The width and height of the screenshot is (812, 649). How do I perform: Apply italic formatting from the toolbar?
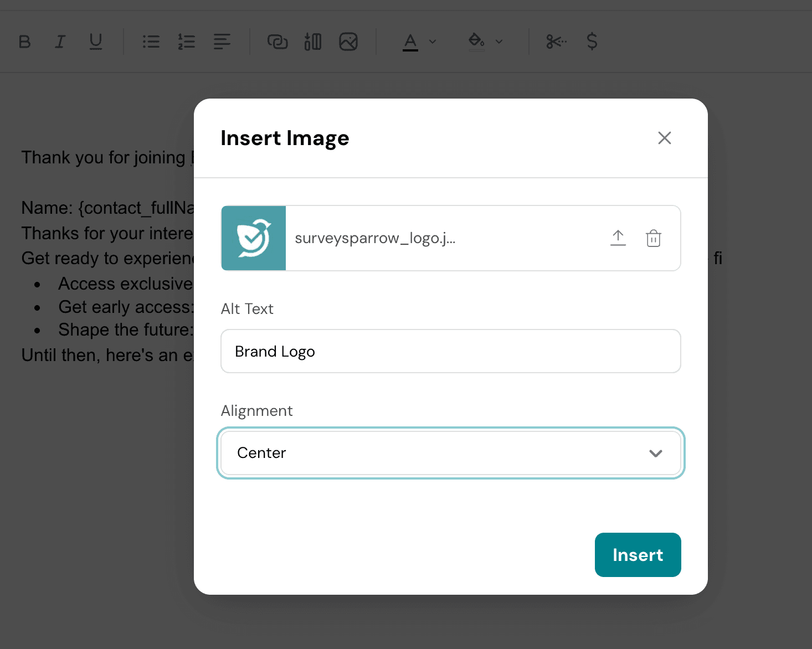point(60,42)
